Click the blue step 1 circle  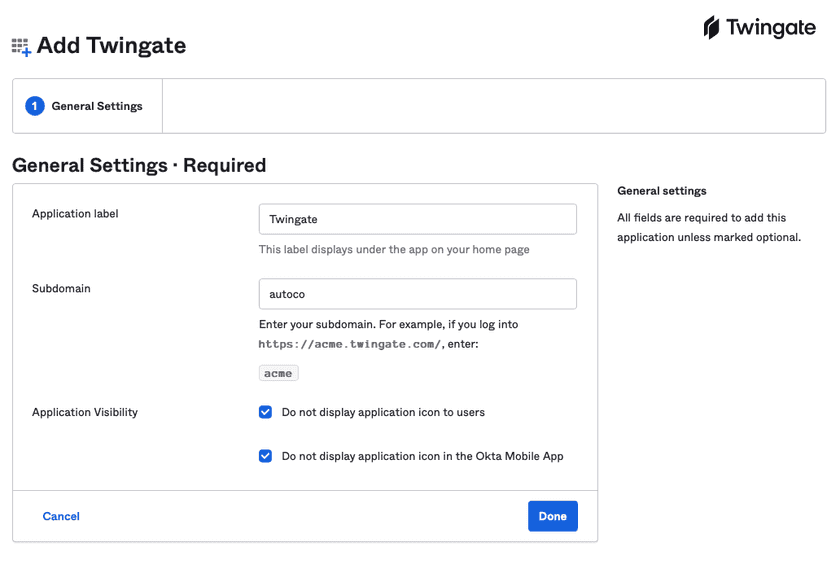(35, 106)
